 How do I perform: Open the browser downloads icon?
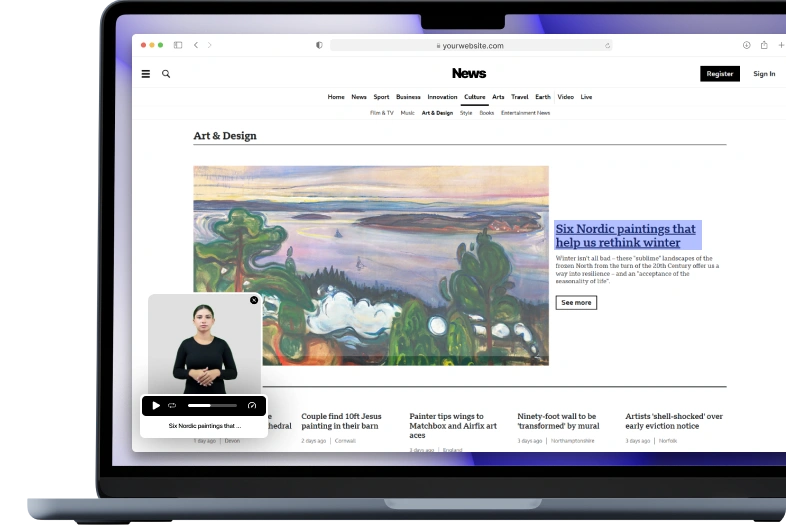[746, 45]
